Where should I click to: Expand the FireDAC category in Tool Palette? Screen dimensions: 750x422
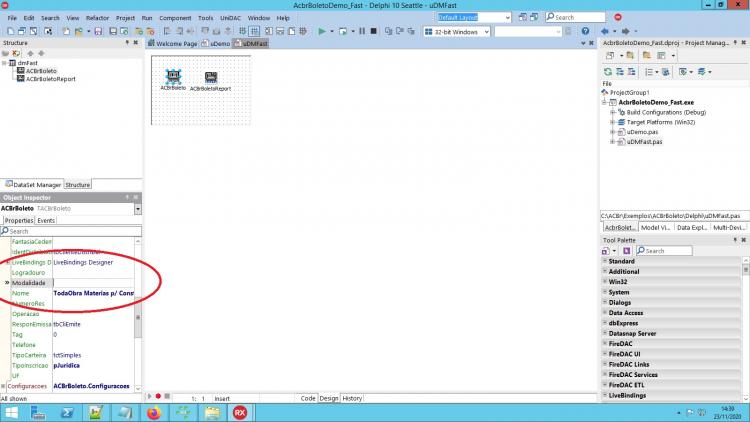pyautogui.click(x=605, y=344)
